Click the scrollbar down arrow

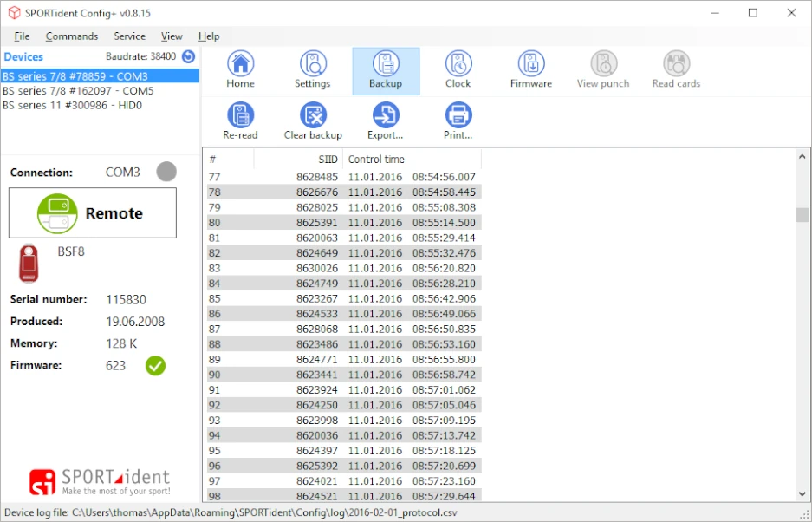coord(802,494)
